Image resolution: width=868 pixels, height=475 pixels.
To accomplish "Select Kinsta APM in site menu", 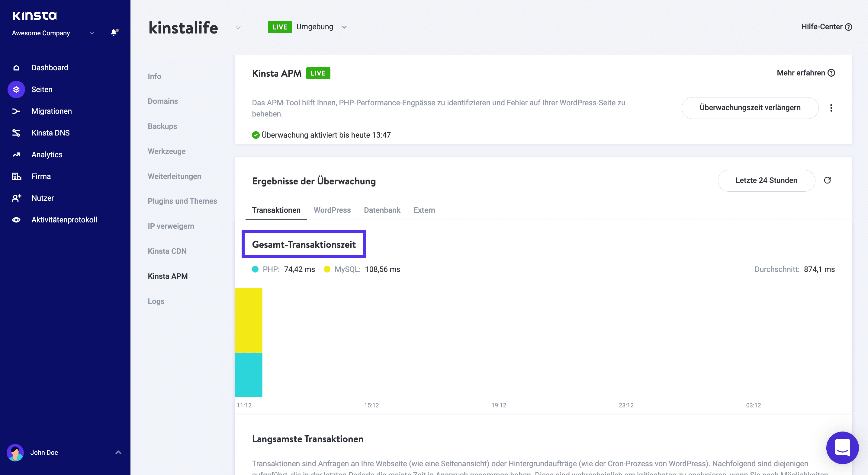I will point(168,276).
